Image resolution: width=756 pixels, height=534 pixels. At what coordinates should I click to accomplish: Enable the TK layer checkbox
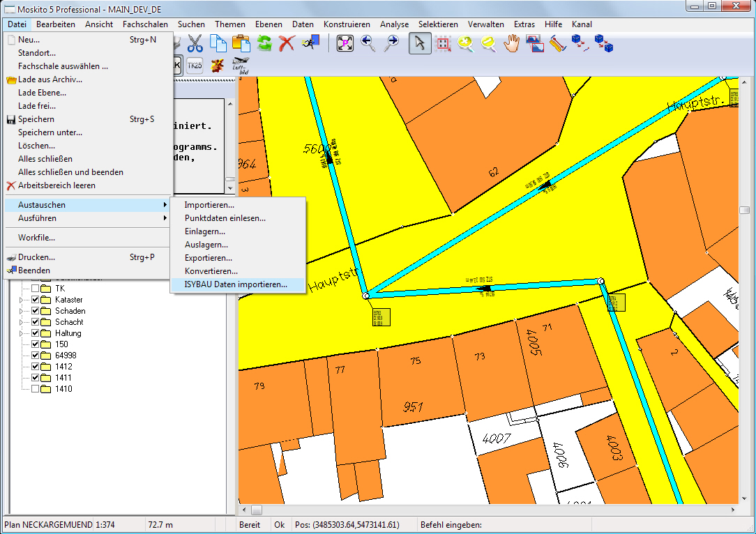pos(35,289)
